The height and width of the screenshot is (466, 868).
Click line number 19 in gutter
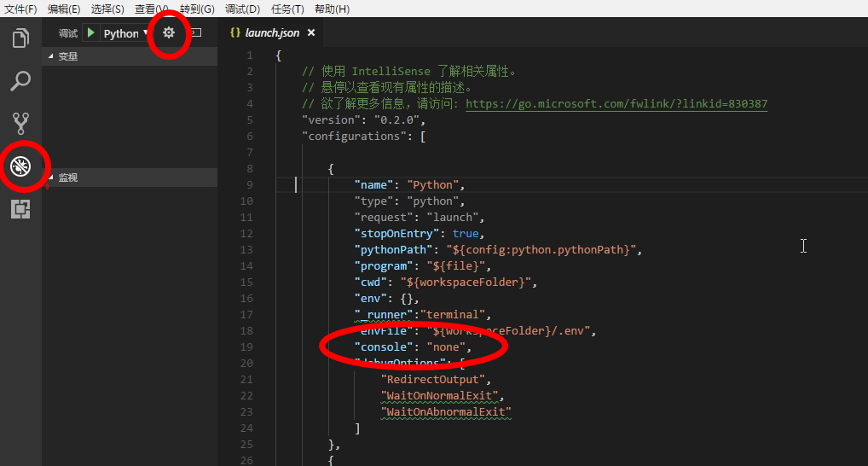click(246, 347)
